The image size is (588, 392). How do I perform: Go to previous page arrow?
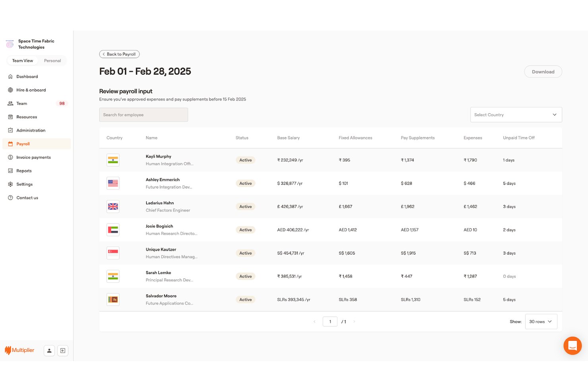coord(315,322)
